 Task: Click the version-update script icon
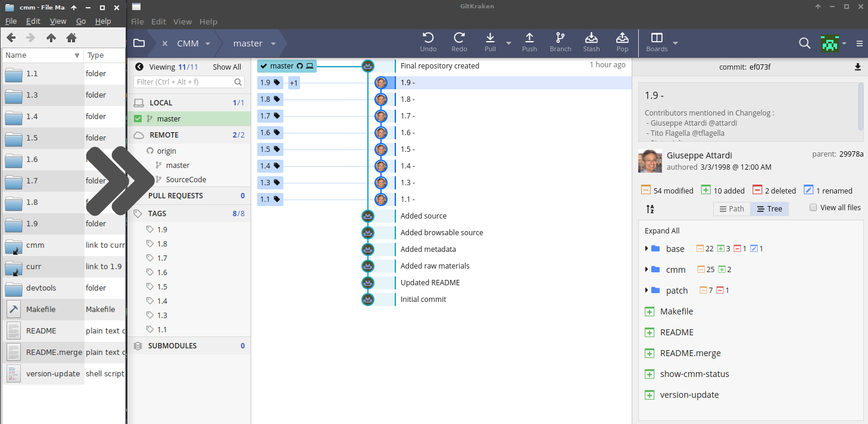click(14, 373)
